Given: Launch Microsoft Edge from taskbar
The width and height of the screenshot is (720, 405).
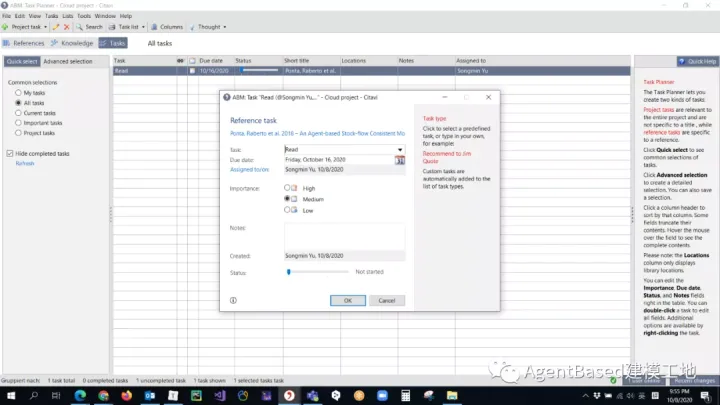Looking at the screenshot, I should [80, 395].
